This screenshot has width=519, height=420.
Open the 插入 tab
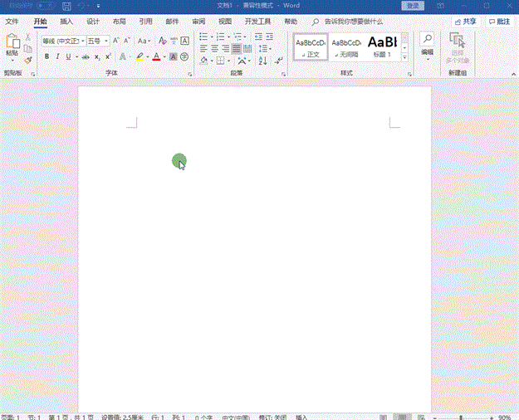pyautogui.click(x=66, y=22)
